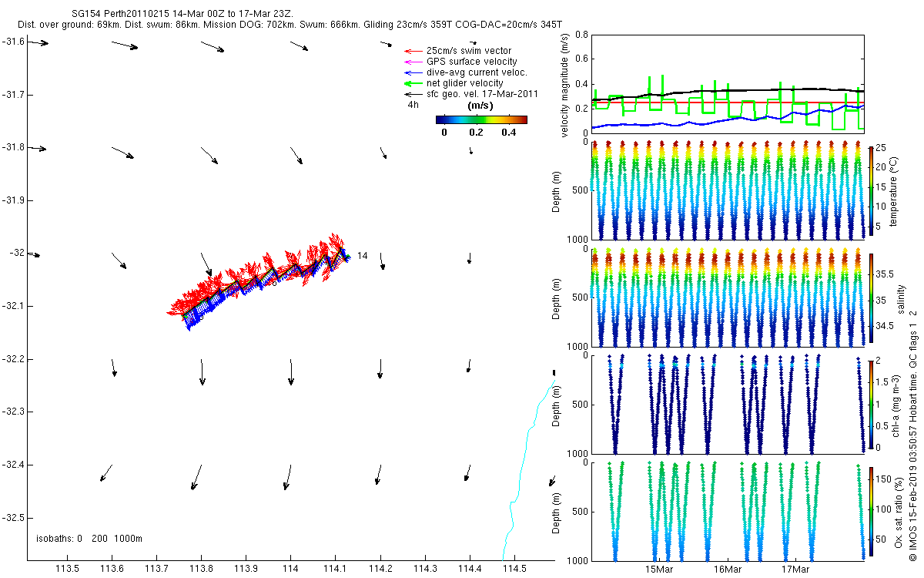Click the velocity (m/s) horizontal colorbar
The height and width of the screenshot is (578, 924).
pos(481,119)
